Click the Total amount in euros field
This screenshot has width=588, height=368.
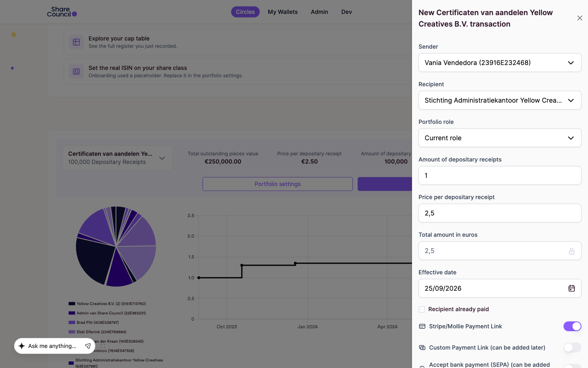(x=500, y=251)
